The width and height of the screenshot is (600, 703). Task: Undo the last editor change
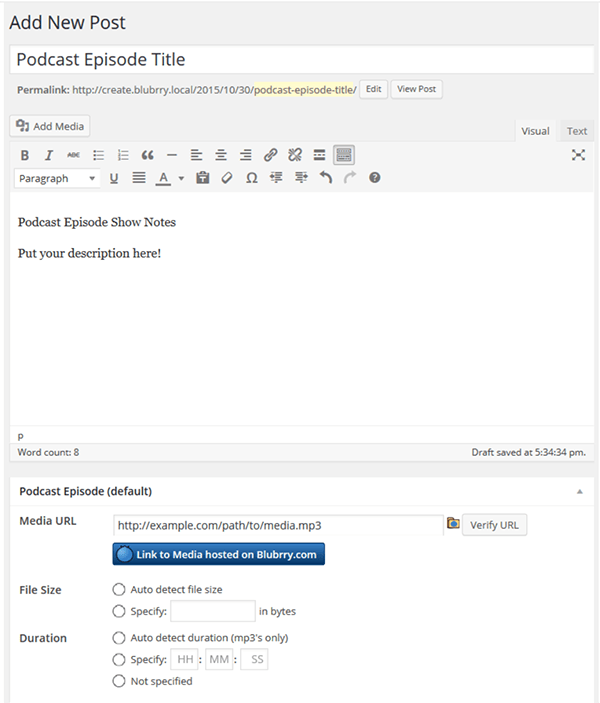pos(325,178)
